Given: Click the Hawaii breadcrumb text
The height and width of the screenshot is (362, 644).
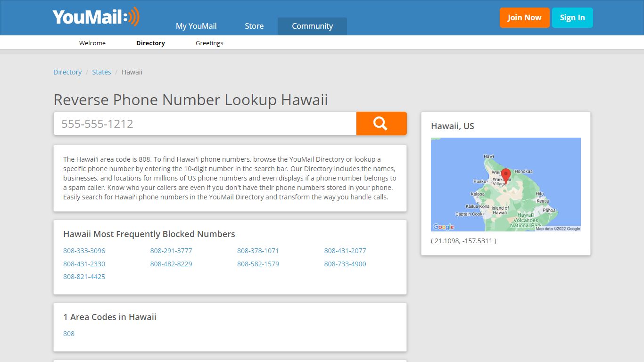Looking at the screenshot, I should [132, 72].
